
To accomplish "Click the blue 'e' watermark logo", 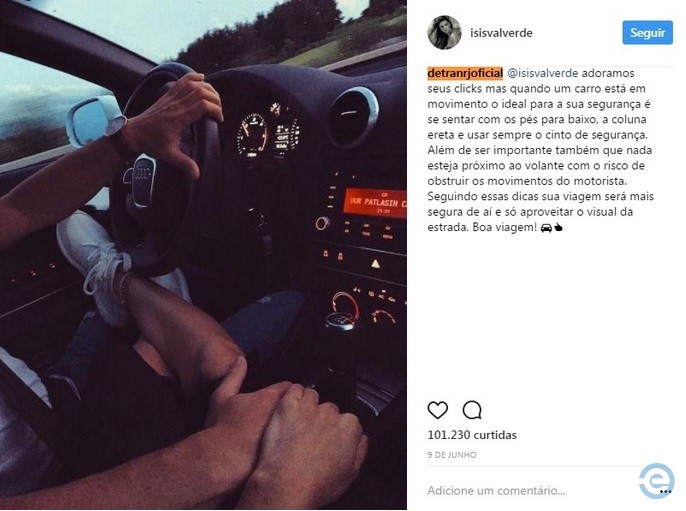I will pyautogui.click(x=655, y=480).
